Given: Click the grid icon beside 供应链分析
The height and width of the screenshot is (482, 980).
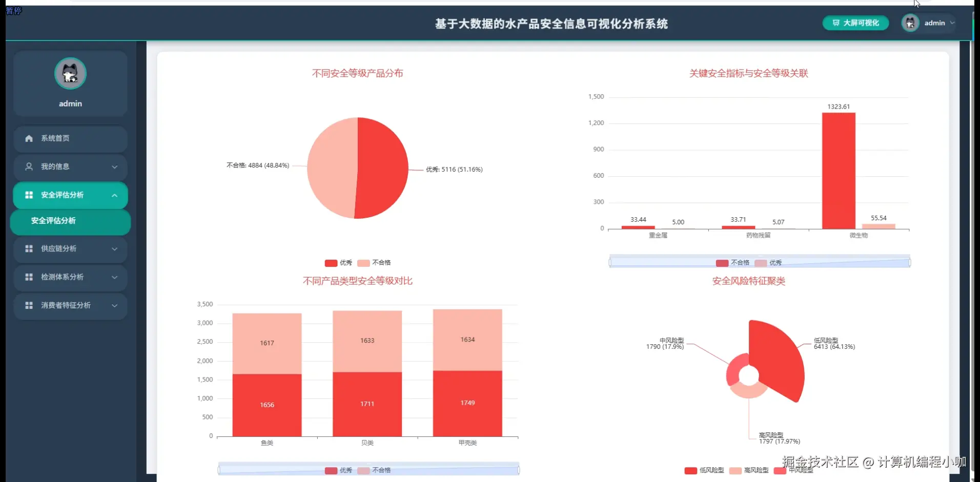Looking at the screenshot, I should click(29, 248).
